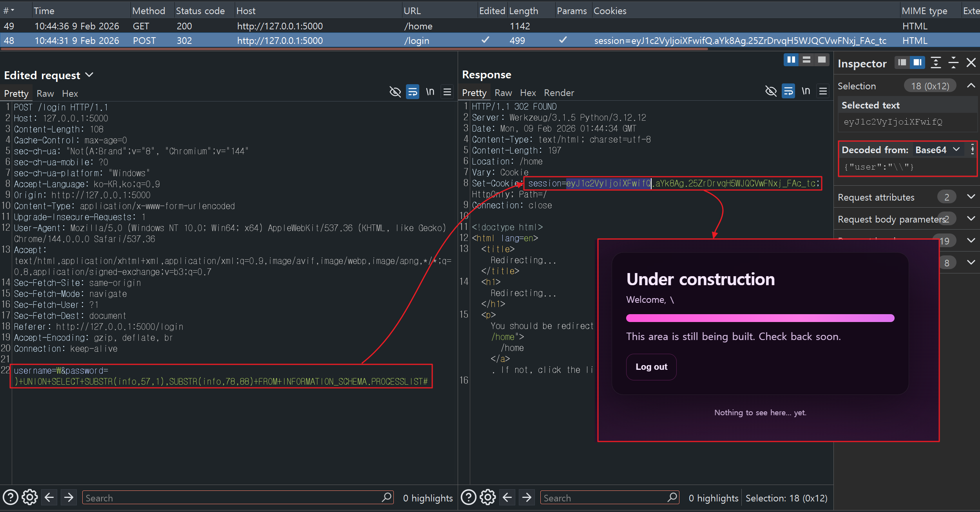Expand all Inspector sections
Image resolution: width=980 pixels, height=512 pixels.
(x=936, y=63)
